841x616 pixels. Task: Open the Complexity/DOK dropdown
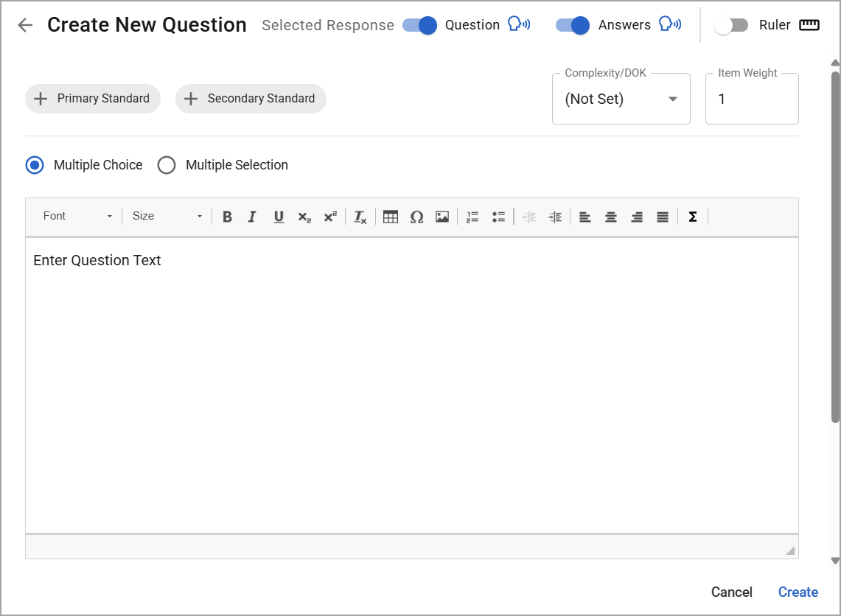pos(621,99)
